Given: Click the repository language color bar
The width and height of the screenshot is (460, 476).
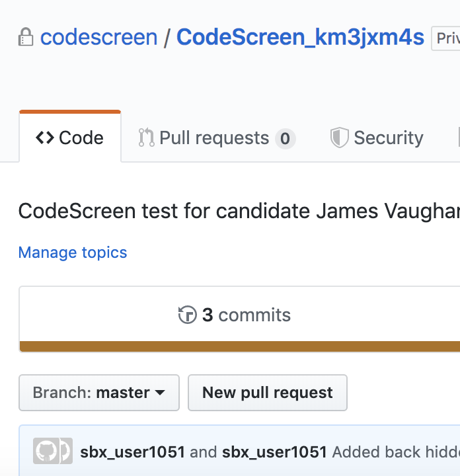Looking at the screenshot, I should click(239, 346).
